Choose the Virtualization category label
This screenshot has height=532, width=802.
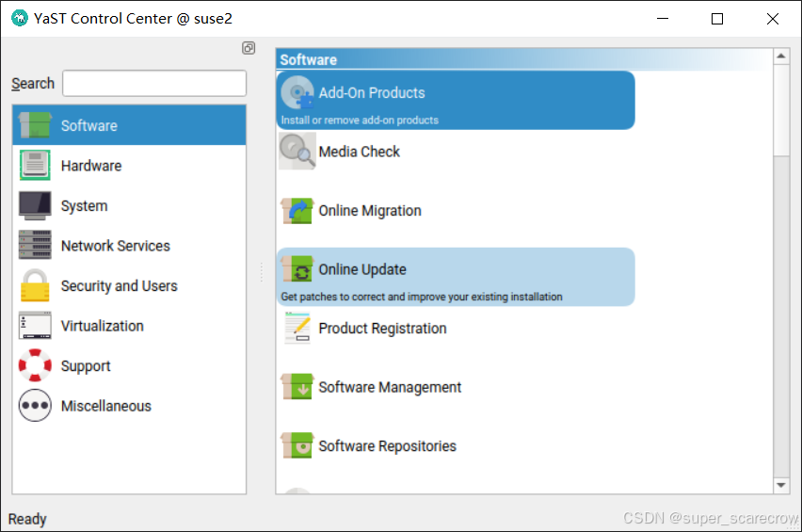[x=103, y=326]
